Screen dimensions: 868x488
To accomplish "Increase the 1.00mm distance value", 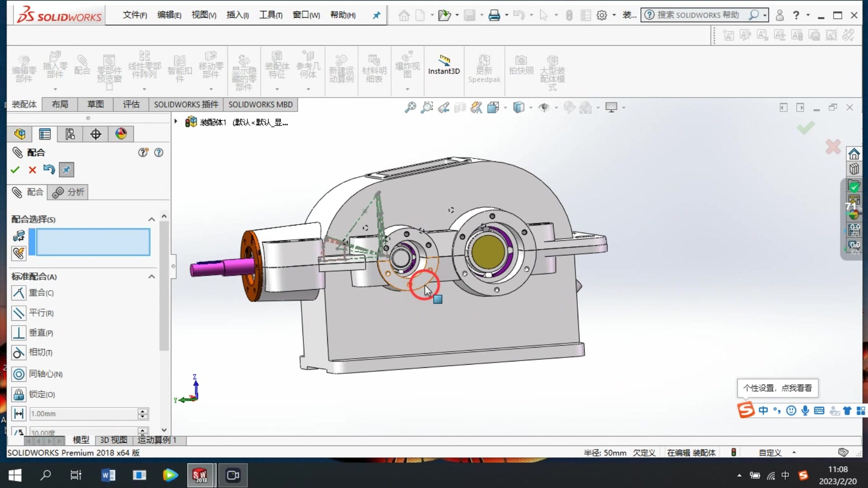I will pyautogui.click(x=143, y=411).
